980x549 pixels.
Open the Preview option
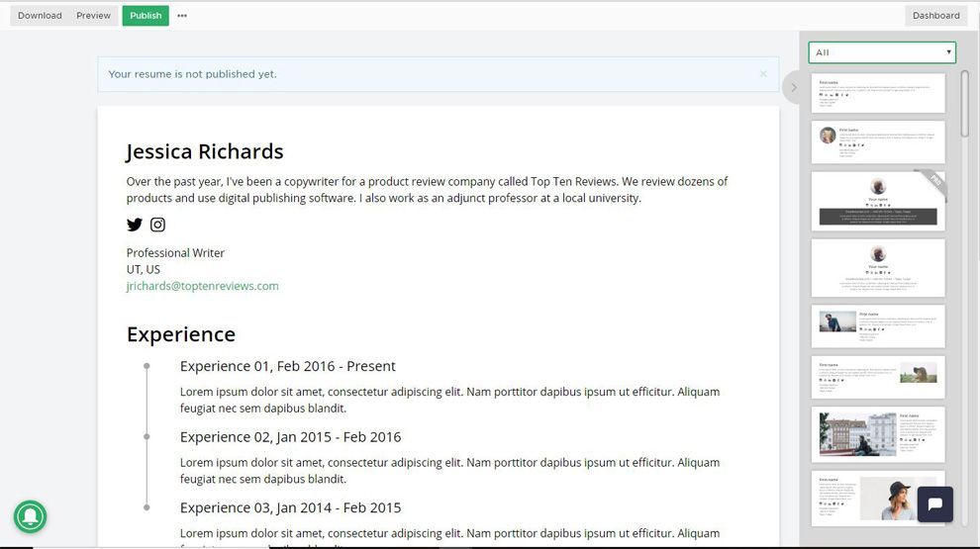tap(93, 16)
